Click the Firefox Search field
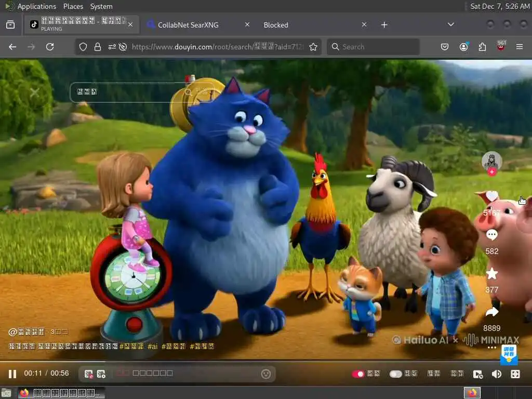 click(373, 47)
